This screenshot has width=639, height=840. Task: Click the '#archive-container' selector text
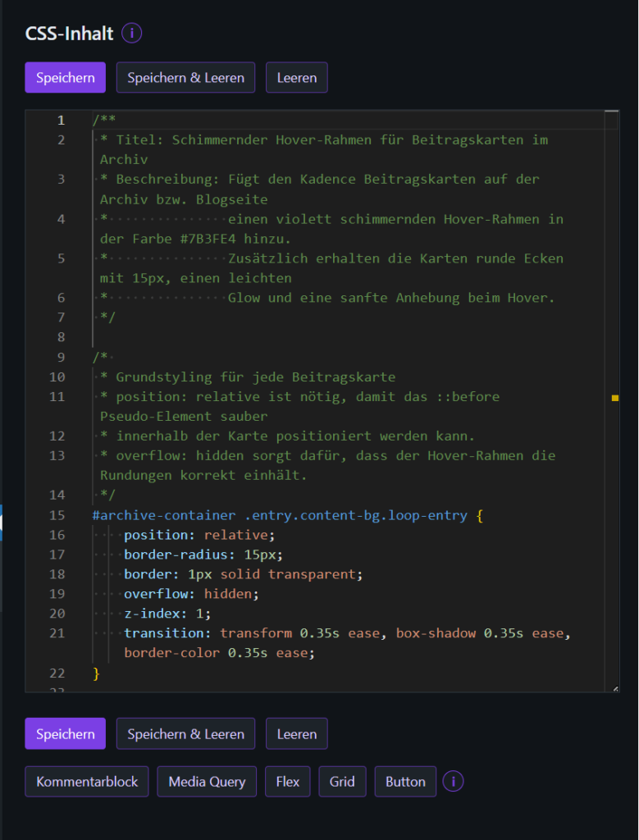point(164,515)
